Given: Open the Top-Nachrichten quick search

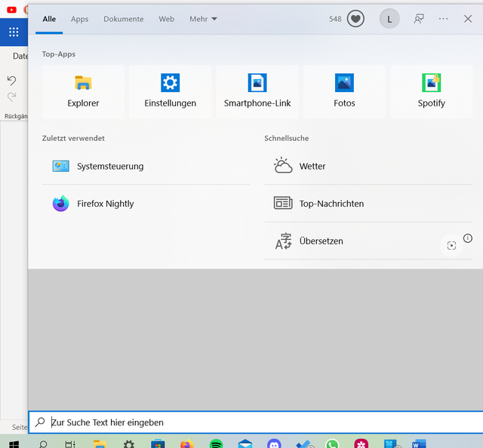Looking at the screenshot, I should [x=368, y=204].
